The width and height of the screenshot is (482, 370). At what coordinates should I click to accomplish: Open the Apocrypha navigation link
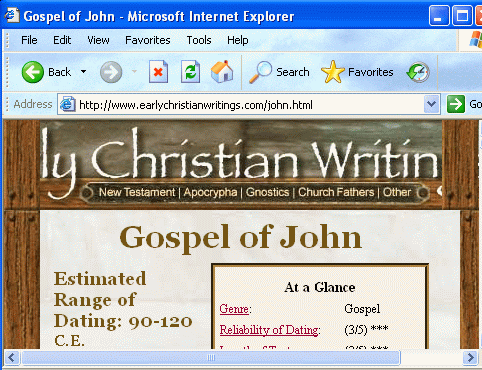[x=210, y=192]
